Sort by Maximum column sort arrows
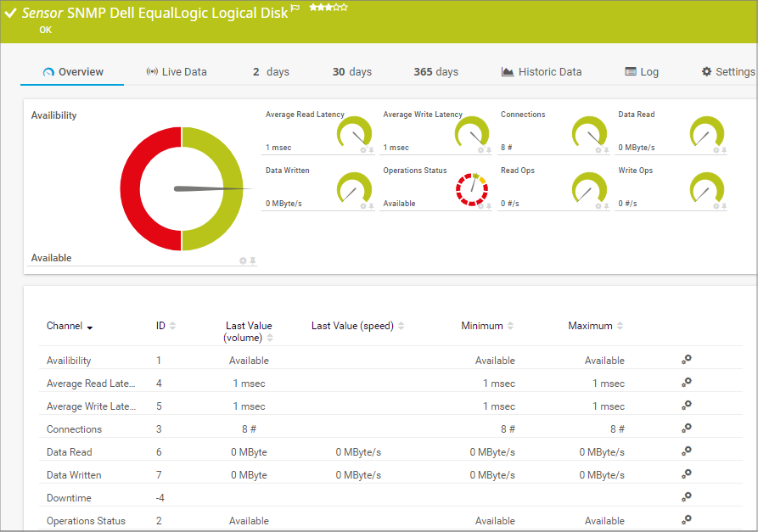758x532 pixels. click(x=620, y=326)
